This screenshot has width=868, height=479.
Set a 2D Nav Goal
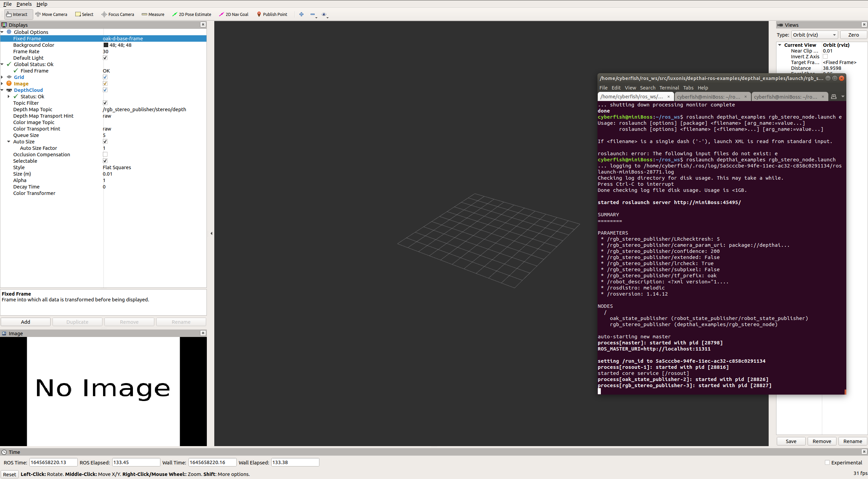click(234, 14)
